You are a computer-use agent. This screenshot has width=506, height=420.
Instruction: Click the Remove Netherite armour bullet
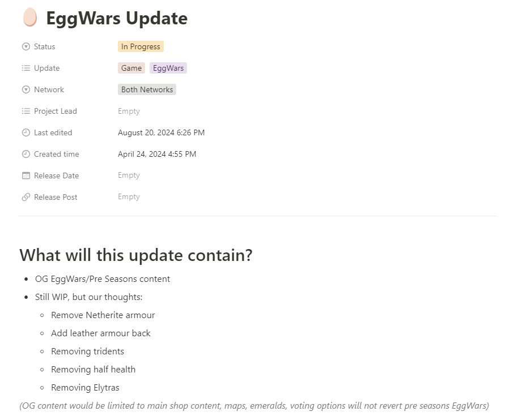pyautogui.click(x=103, y=315)
